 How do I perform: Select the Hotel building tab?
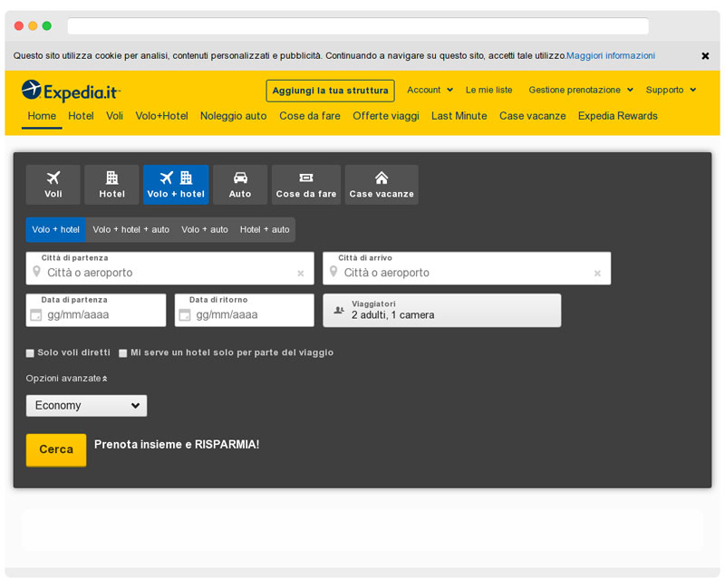[x=111, y=185]
